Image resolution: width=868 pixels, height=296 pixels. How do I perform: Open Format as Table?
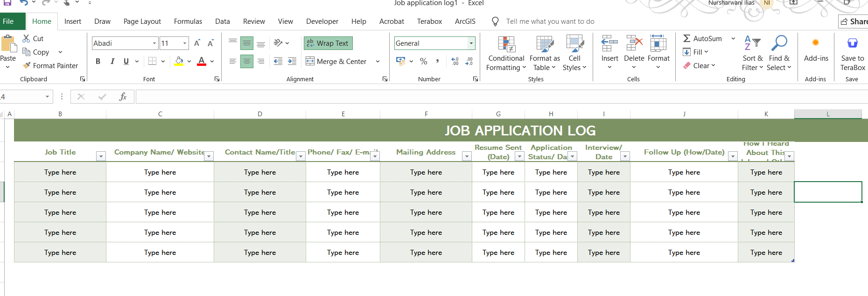pos(545,53)
